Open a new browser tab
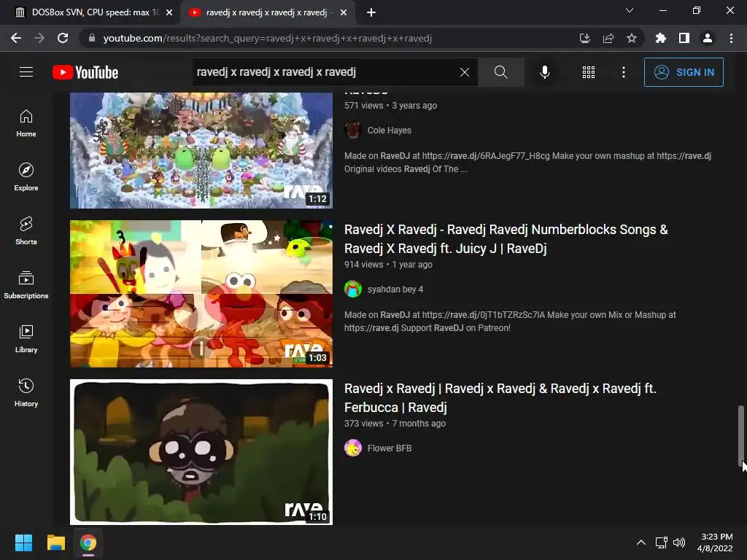This screenshot has height=560, width=747. pyautogui.click(x=371, y=12)
